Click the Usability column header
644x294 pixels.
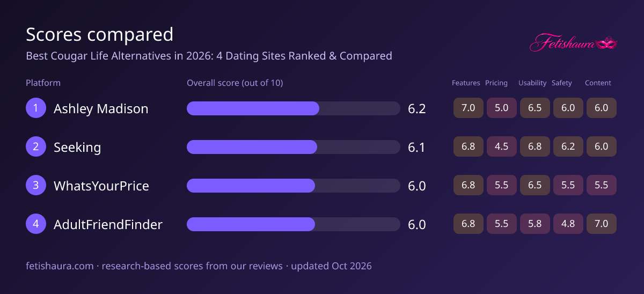point(532,83)
